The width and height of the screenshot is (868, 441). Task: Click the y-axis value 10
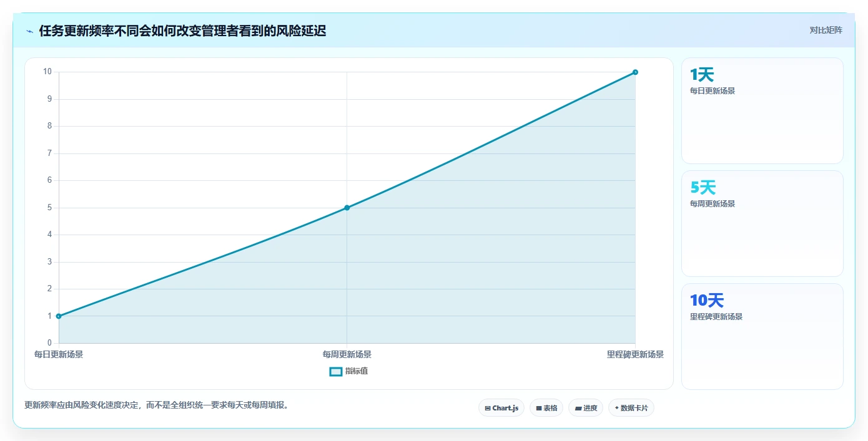[x=47, y=71]
